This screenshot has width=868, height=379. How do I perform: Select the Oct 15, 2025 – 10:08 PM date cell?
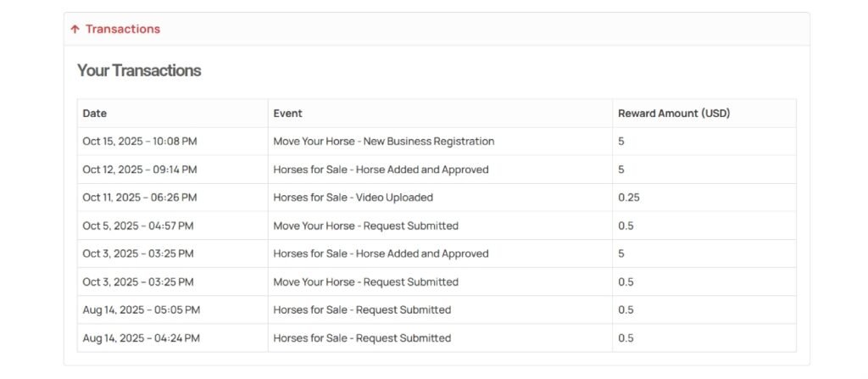pyautogui.click(x=140, y=142)
